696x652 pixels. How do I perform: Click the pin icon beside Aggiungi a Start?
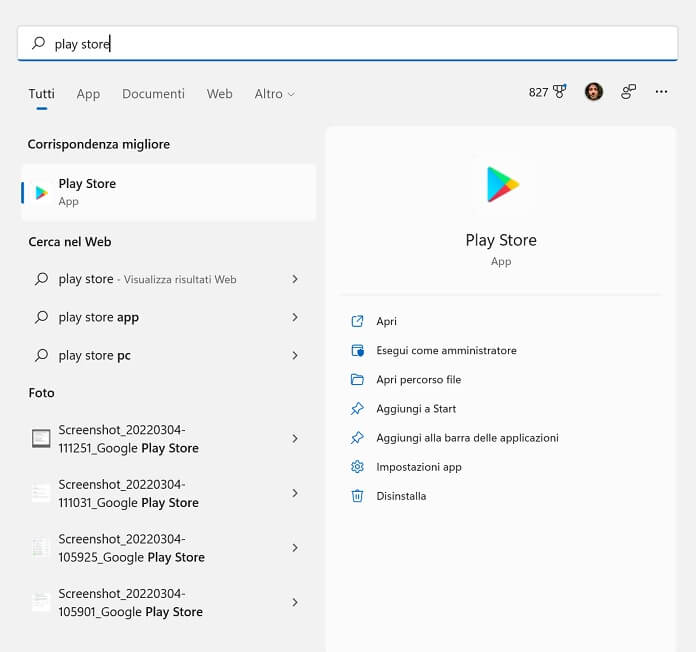(x=357, y=409)
